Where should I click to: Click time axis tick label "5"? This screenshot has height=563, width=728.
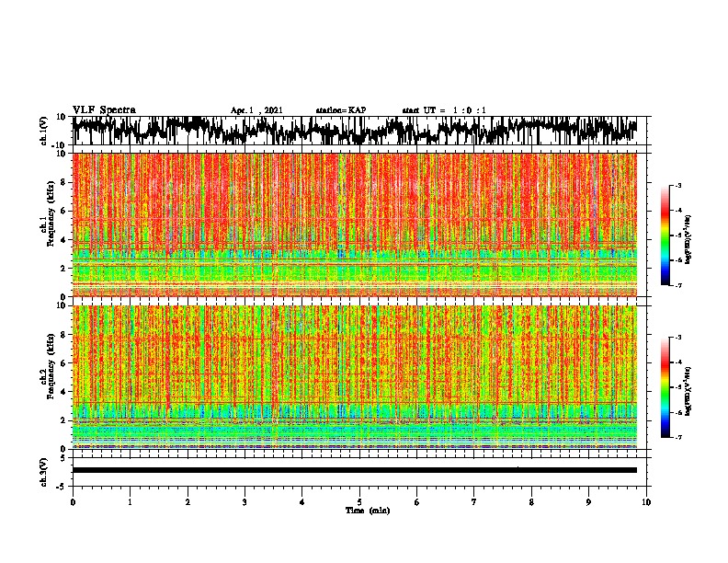pos(359,502)
